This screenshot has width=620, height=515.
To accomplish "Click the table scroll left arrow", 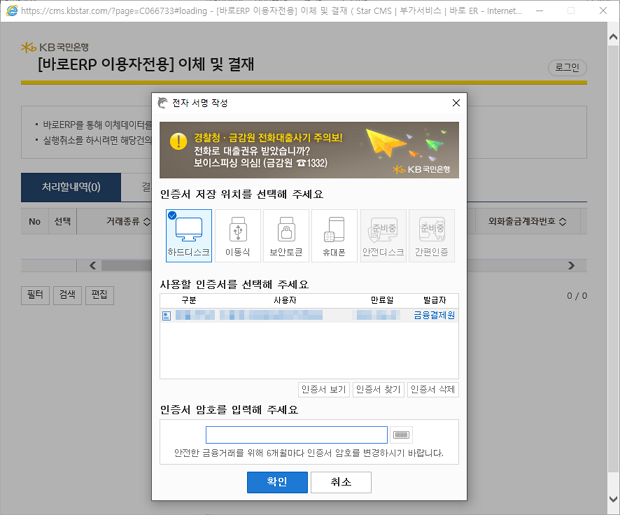I will pyautogui.click(x=93, y=265).
